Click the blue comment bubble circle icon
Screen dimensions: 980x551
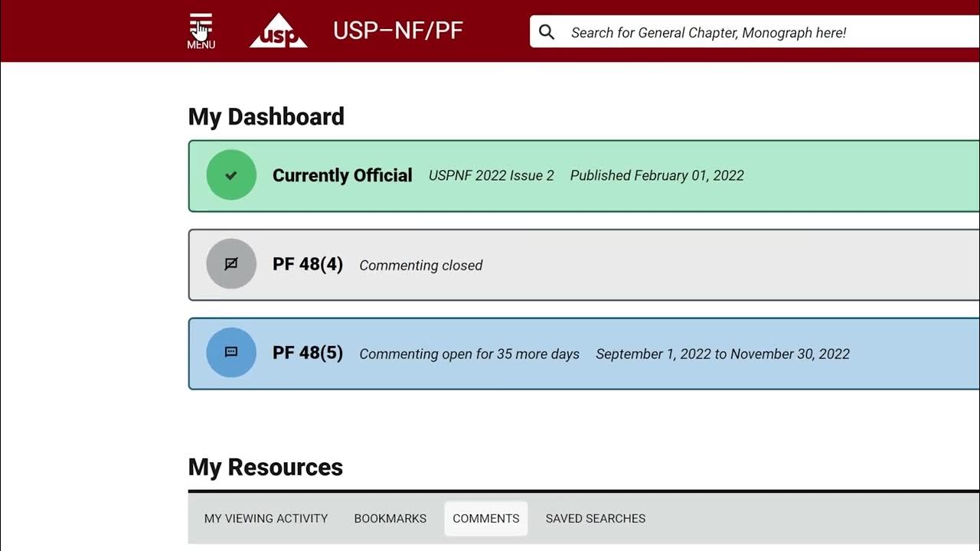coord(231,353)
